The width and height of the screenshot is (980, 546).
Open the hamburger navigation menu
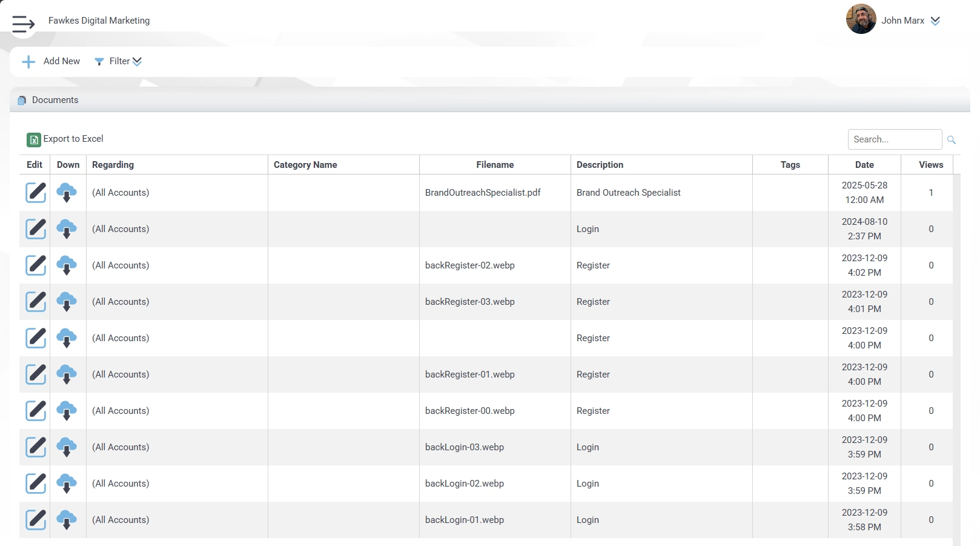click(x=23, y=24)
